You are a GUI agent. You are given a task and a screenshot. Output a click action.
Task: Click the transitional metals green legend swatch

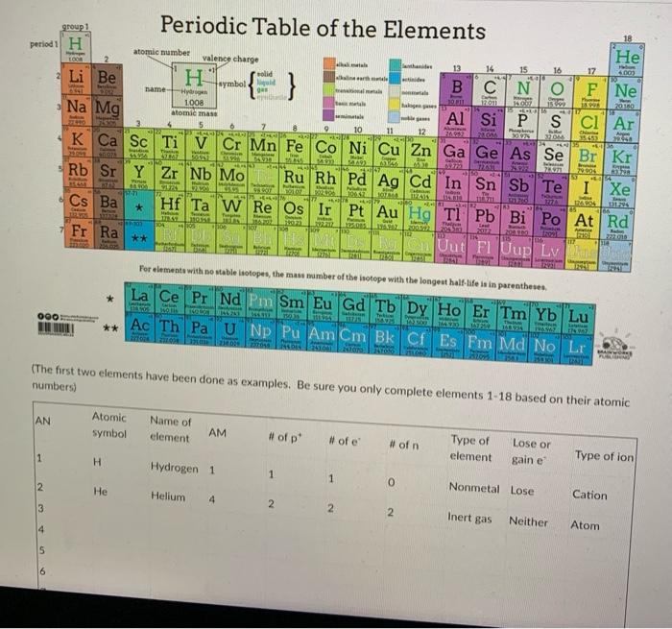tap(328, 89)
